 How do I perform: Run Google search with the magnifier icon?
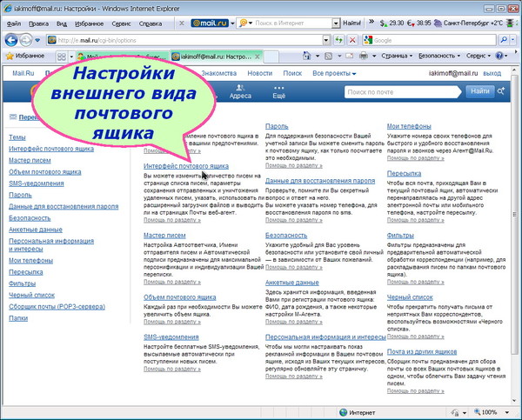point(504,40)
